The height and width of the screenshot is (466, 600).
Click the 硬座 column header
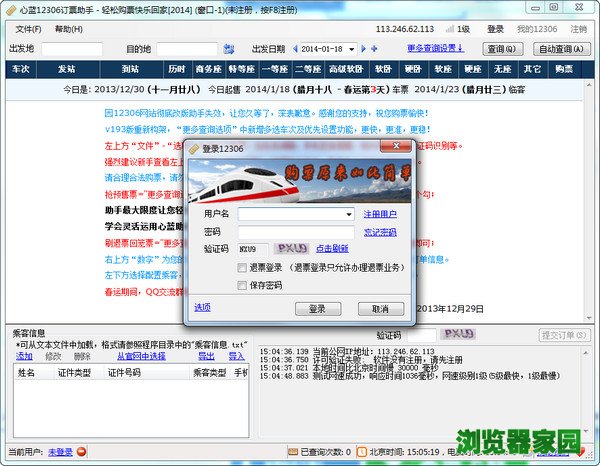pyautogui.click(x=473, y=69)
